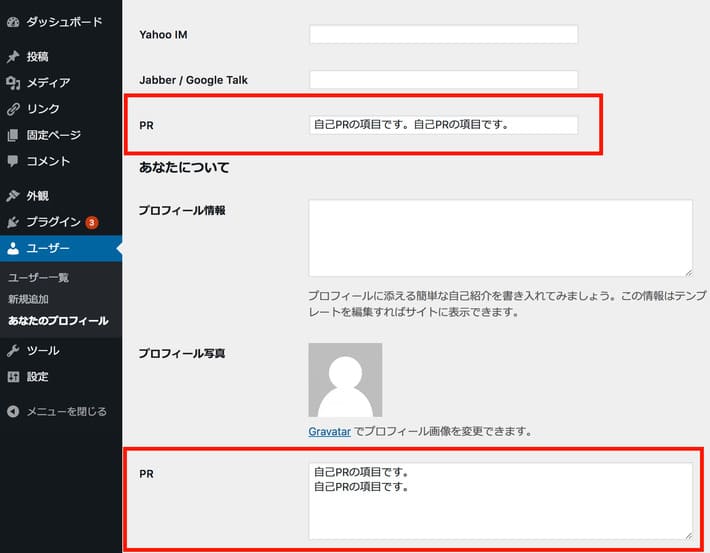
Task: Click the wrench icon for ツール
Action: coord(13,351)
